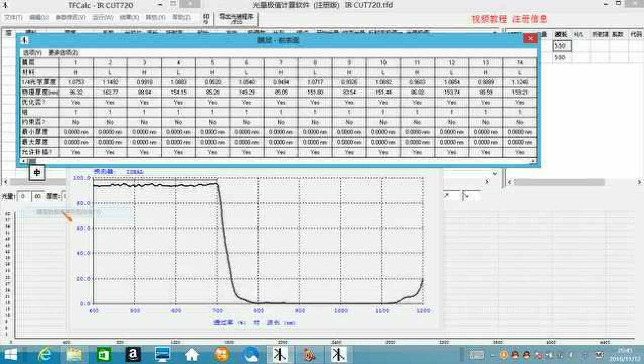Click the layer table horizontal scrollbar thumb
This screenshot has height=364, width=644.
[32, 161]
